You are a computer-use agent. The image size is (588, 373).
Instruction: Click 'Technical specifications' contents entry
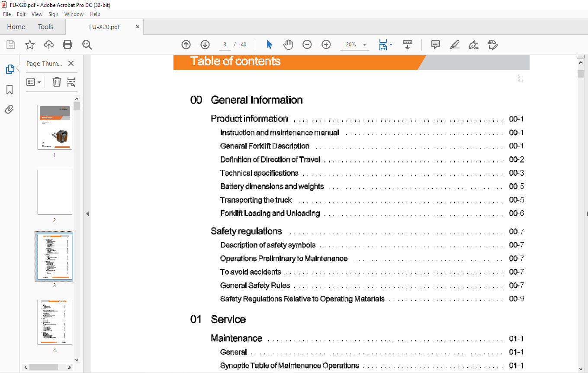(x=259, y=173)
